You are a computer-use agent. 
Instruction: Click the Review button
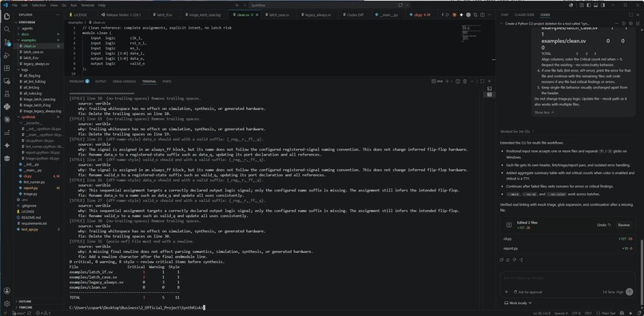(624, 225)
